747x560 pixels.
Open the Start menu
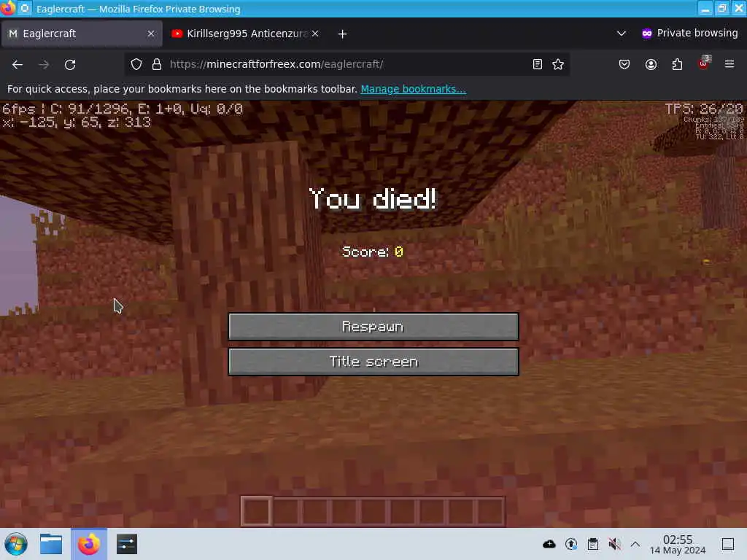[x=16, y=544]
